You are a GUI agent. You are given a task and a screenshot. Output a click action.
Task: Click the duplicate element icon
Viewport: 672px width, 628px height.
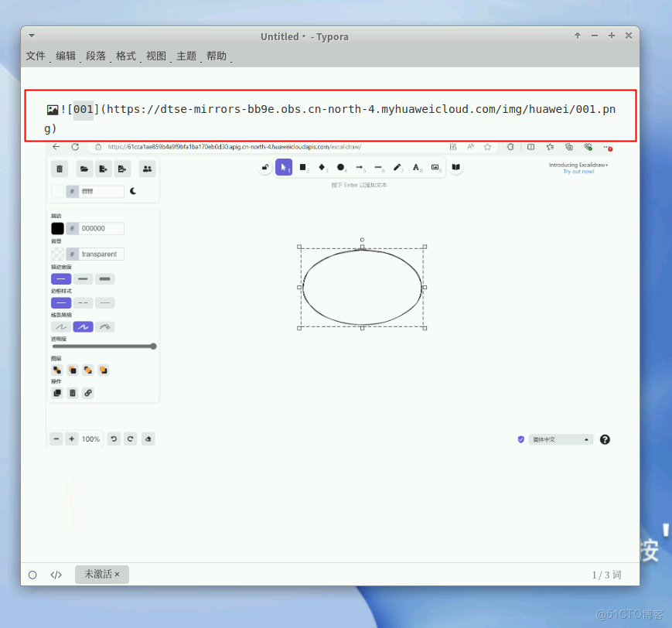click(57, 393)
